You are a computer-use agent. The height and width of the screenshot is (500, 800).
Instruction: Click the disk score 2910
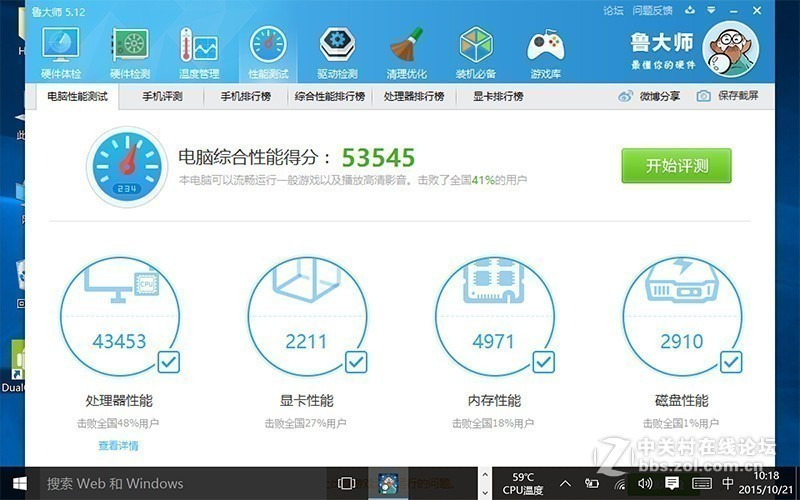pyautogui.click(x=682, y=341)
